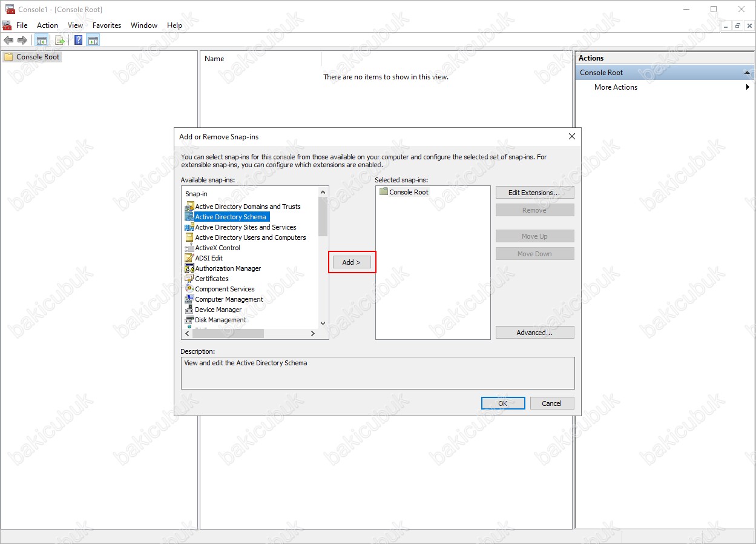Click the toolbox icon beside File menu
This screenshot has width=756, height=544.
7,25
